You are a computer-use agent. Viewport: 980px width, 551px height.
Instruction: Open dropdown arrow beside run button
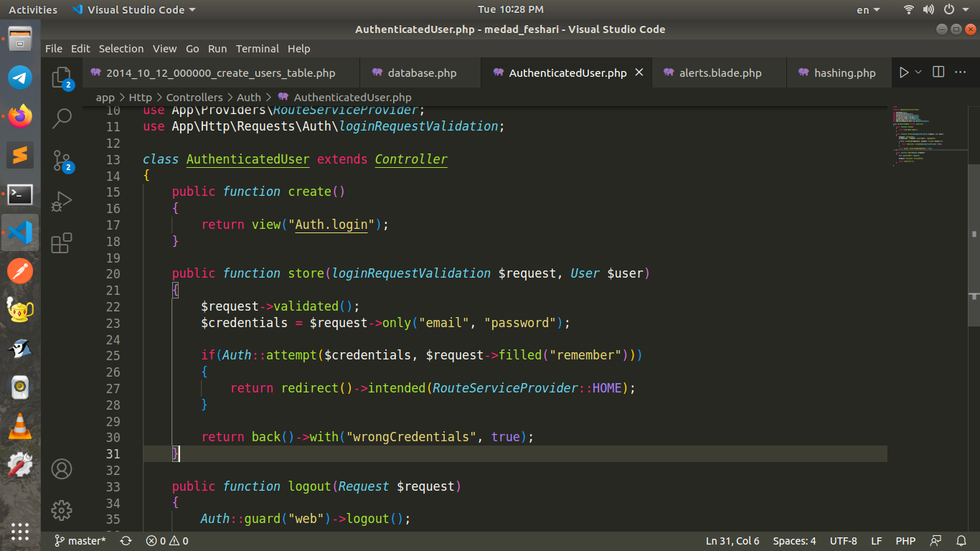click(918, 72)
